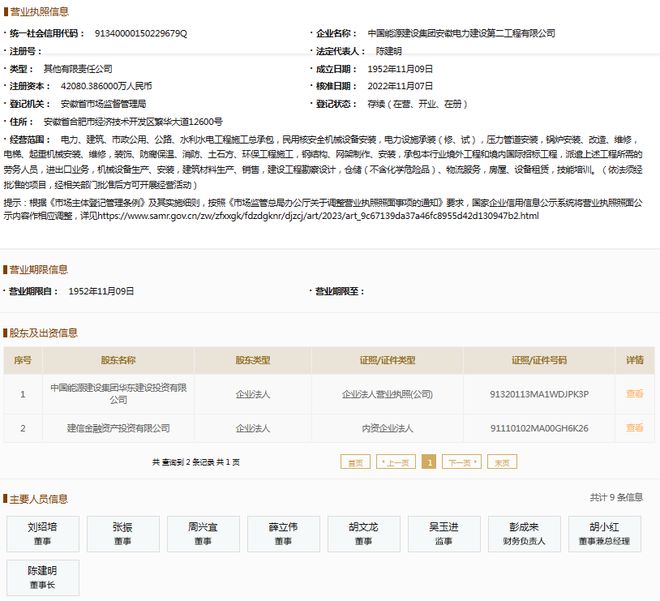
Task: Click the 上一页 pagination button
Action: click(396, 462)
